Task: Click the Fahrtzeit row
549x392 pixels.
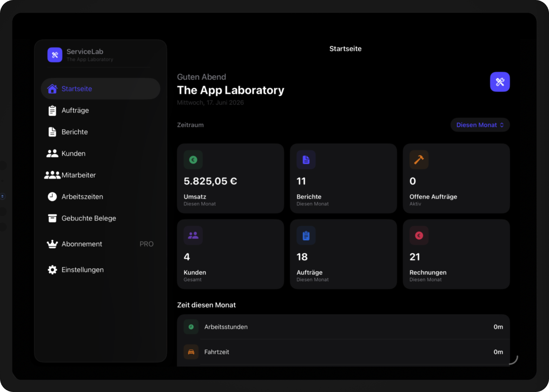Action: 343,352
